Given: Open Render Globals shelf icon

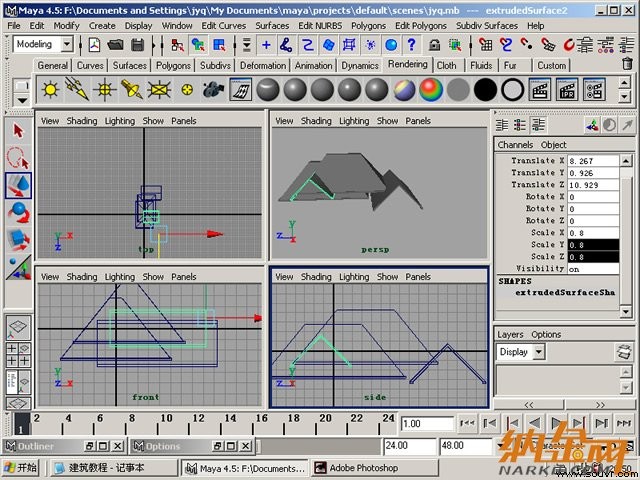Looking at the screenshot, I should [594, 89].
